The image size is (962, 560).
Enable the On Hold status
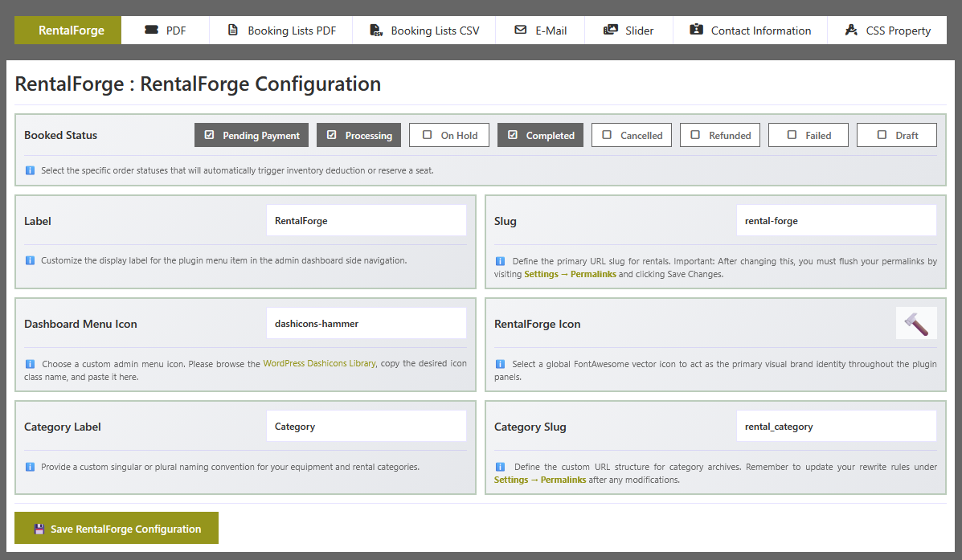tap(449, 135)
